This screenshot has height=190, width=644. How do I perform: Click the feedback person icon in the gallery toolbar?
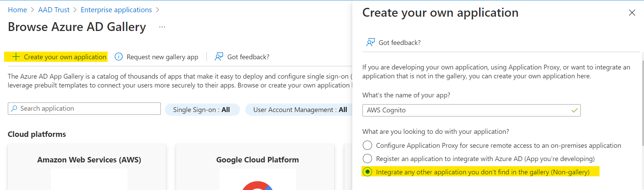pos(219,57)
